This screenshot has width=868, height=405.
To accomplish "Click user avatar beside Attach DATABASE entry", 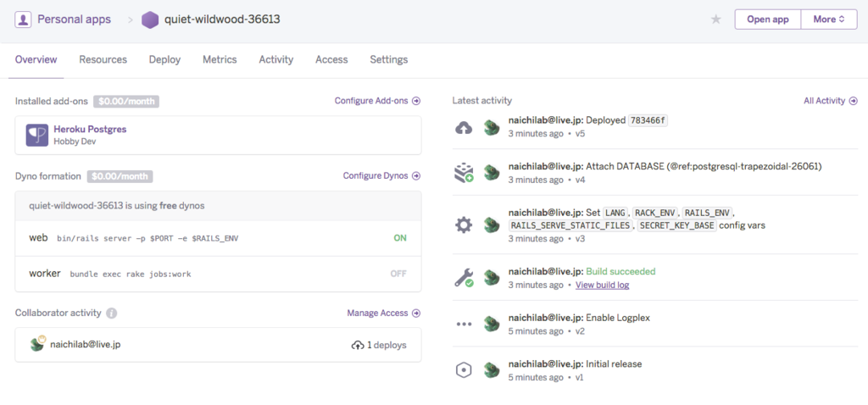I will (491, 173).
